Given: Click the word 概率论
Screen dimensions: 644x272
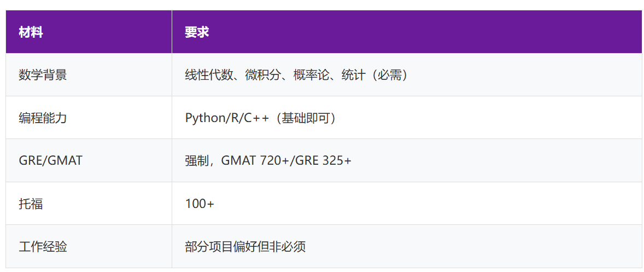Looking at the screenshot, I should click(x=311, y=75).
